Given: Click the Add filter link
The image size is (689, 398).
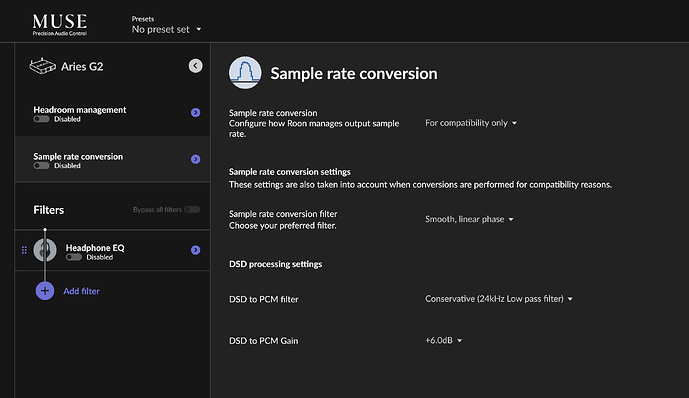Looking at the screenshot, I should coord(81,291).
